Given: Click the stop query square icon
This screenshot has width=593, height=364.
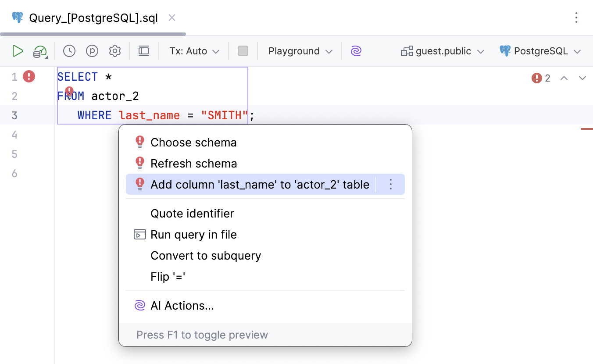Looking at the screenshot, I should point(243,51).
